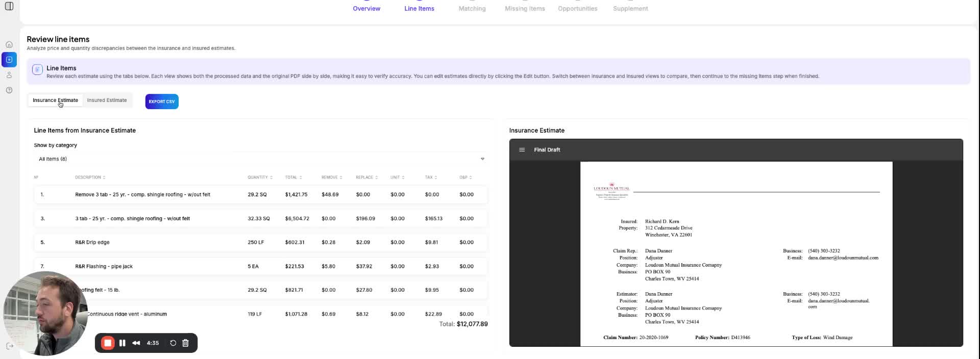Sort by Tax column

(431, 177)
